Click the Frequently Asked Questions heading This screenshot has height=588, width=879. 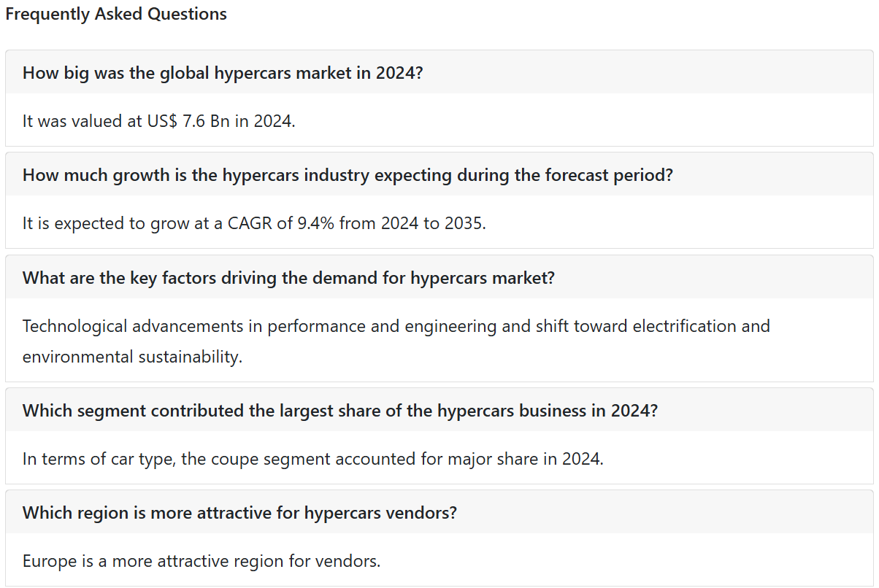pos(116,14)
